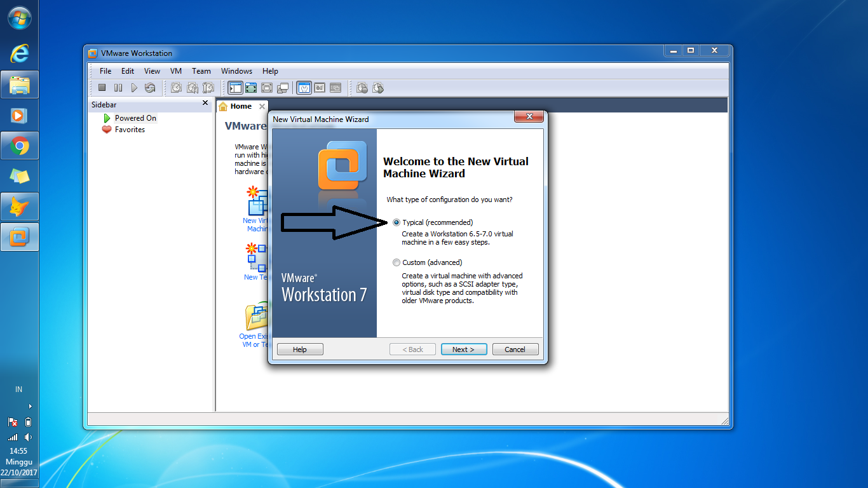Click the Power On play toolbar icon
Image resolution: width=868 pixels, height=488 pixels.
click(x=134, y=88)
